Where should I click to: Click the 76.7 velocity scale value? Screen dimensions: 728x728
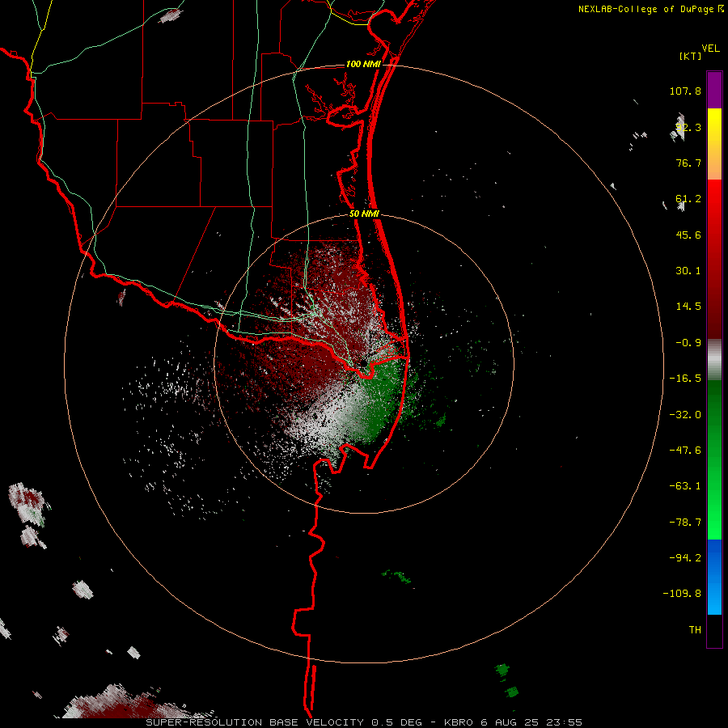point(688,163)
